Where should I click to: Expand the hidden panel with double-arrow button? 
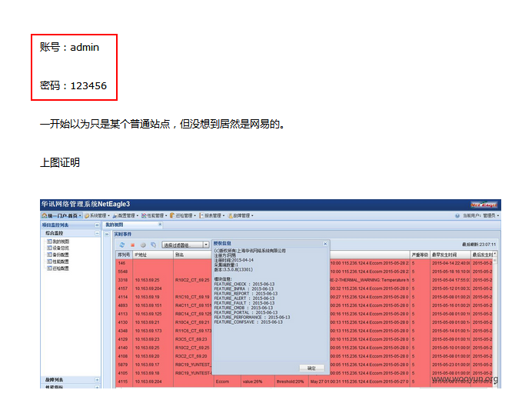[x=107, y=234]
